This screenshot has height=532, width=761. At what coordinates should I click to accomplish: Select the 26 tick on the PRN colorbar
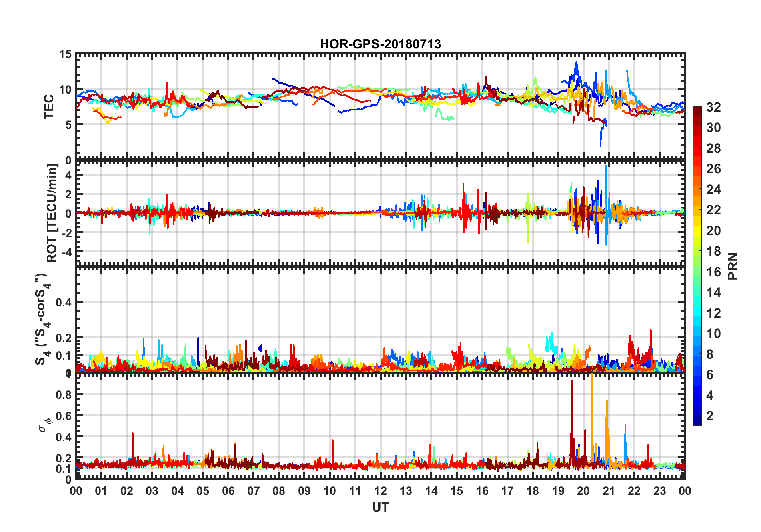(x=713, y=169)
